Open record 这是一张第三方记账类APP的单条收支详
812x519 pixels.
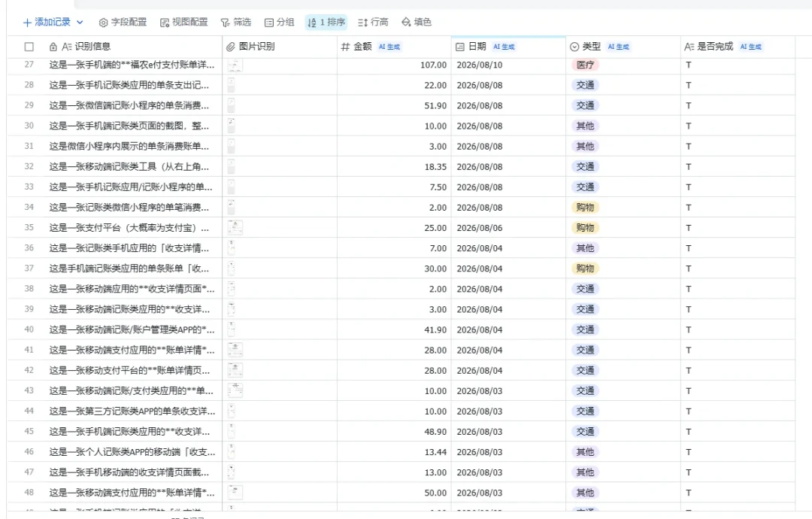pyautogui.click(x=132, y=411)
